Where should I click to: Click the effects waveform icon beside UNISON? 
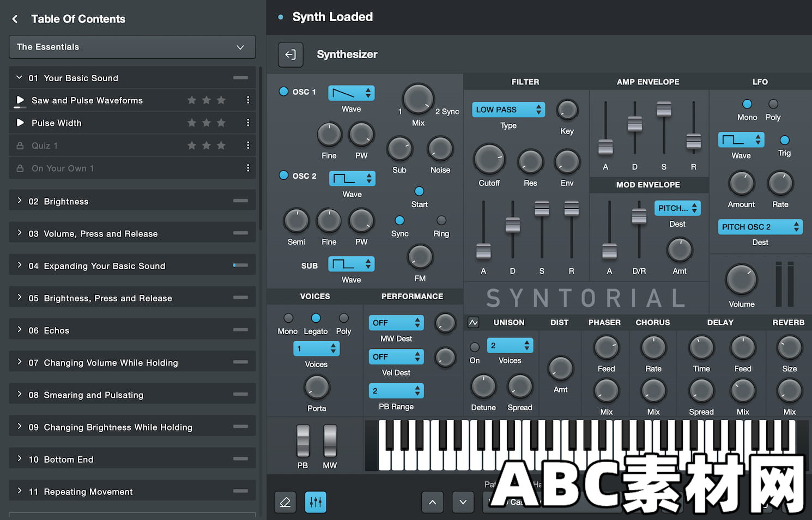point(474,323)
